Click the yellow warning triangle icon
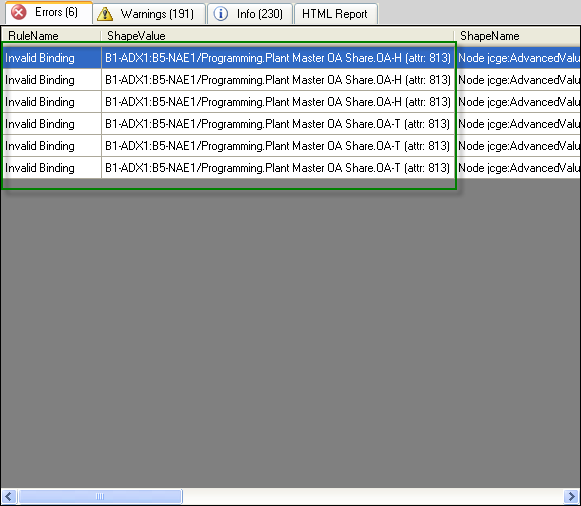This screenshot has width=581, height=506. pos(105,14)
